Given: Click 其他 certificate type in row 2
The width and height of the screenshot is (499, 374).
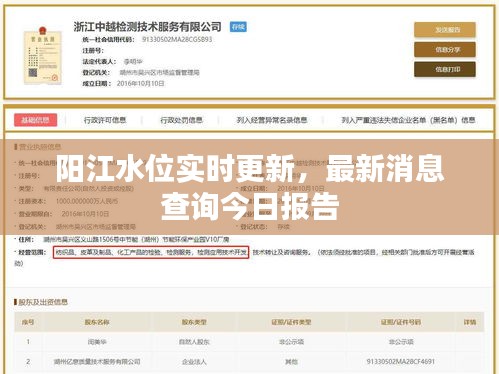Looking at the screenshot, I should tap(291, 361).
